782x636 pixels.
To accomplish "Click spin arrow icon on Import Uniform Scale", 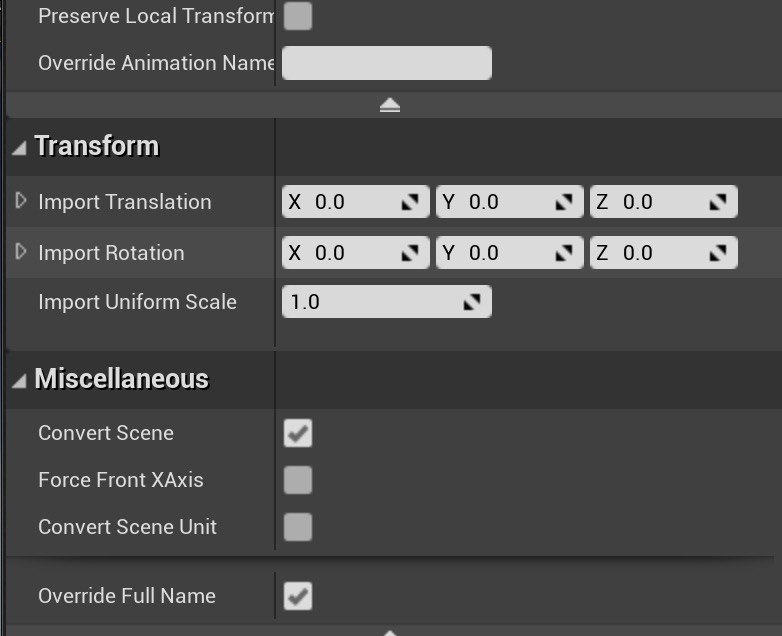I will (473, 301).
